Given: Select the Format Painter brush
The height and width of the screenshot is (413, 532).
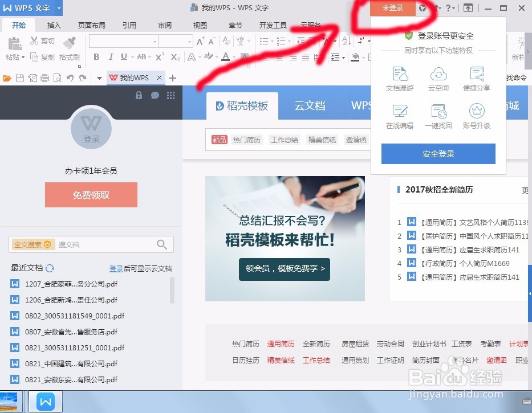Looking at the screenshot, I should click(x=70, y=43).
